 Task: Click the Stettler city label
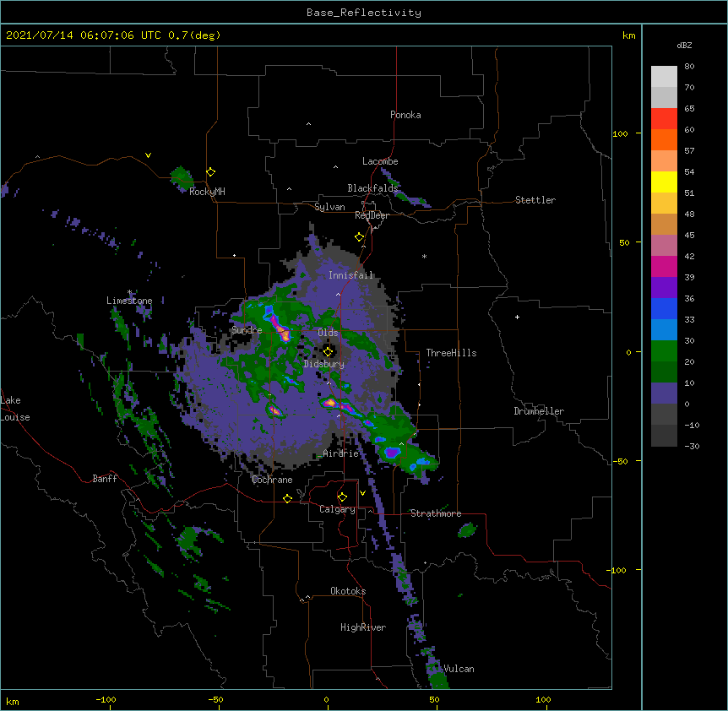[x=535, y=200]
